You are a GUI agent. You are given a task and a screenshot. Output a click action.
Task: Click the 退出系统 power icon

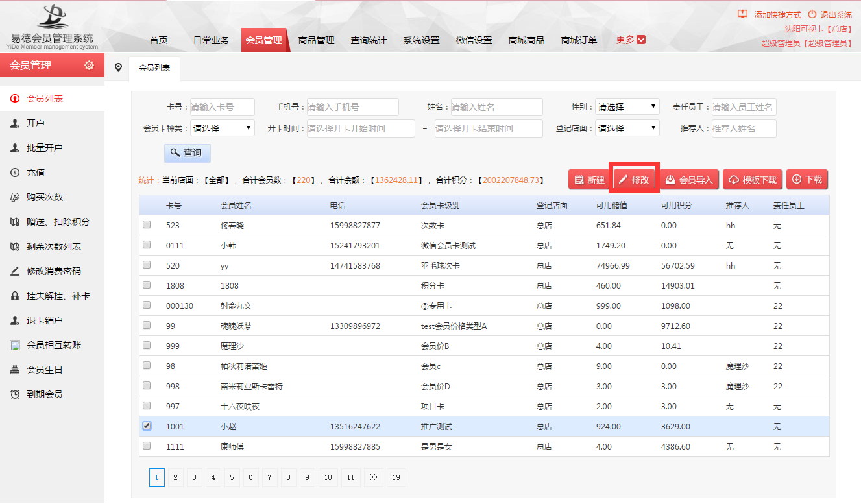pos(812,14)
